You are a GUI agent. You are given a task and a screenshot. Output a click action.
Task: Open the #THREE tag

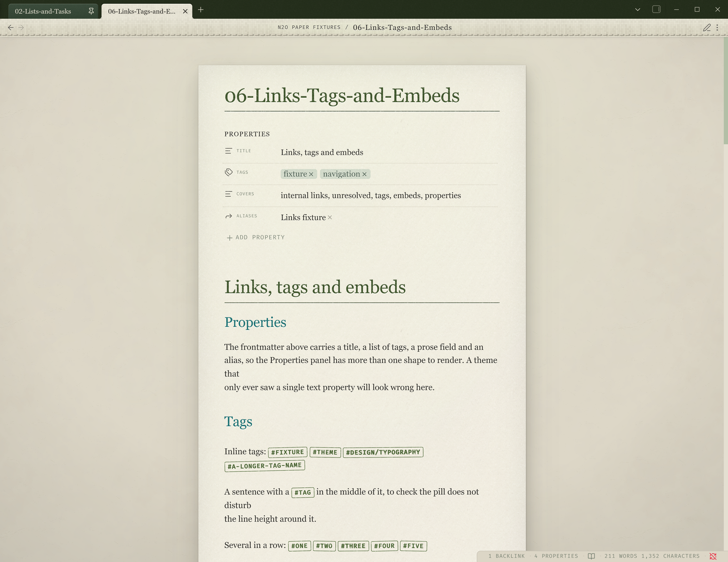coord(353,546)
